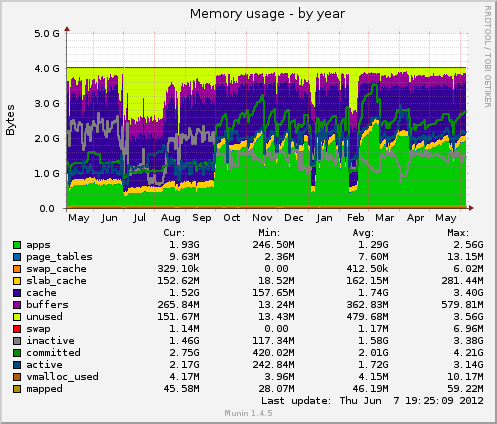The image size is (497, 424).
Task: Click the dark purple cache legend swatch
Action: 17,293
